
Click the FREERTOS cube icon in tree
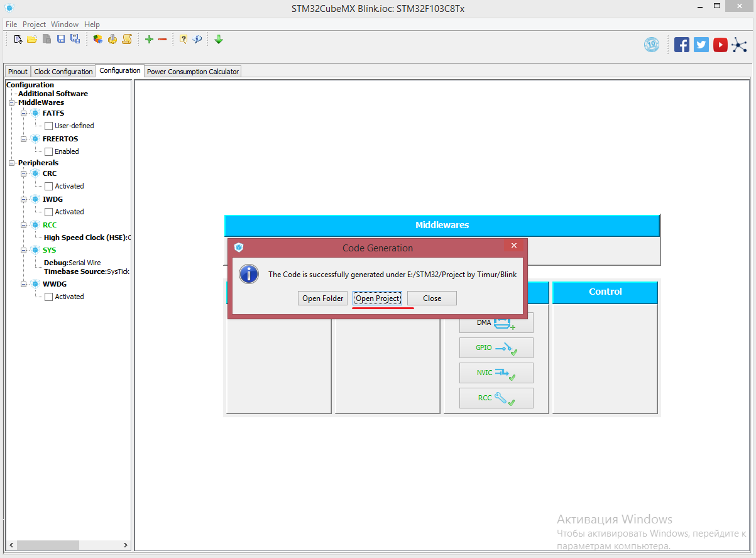[x=36, y=139]
